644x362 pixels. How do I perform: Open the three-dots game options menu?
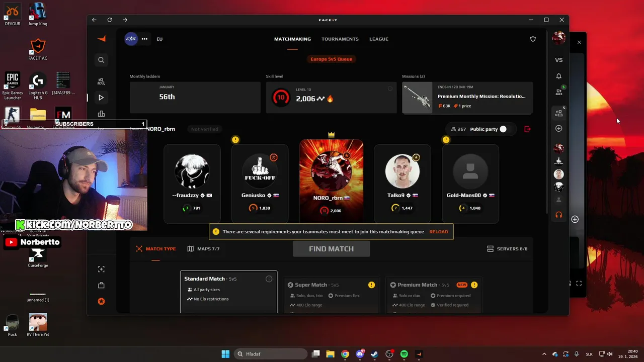[x=144, y=39]
